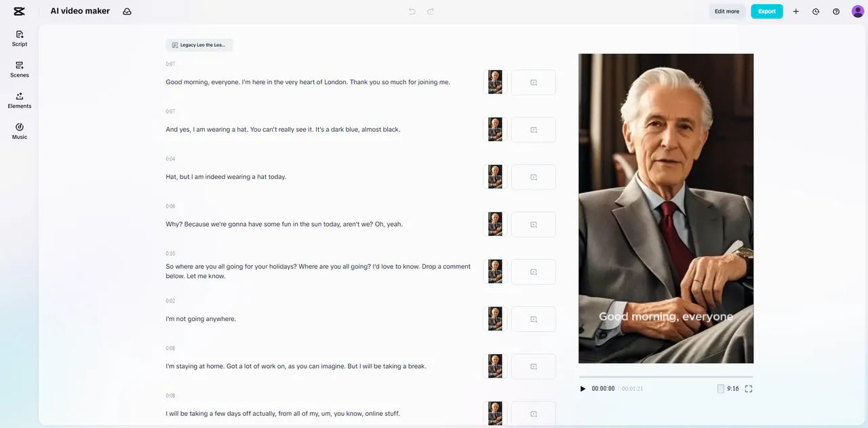The image size is (868, 428).
Task: Switch to the Scenes panel
Action: (20, 69)
